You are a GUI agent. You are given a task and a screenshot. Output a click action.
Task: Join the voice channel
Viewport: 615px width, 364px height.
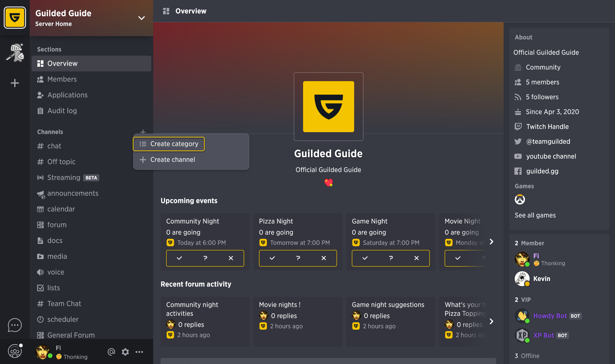(91, 272)
